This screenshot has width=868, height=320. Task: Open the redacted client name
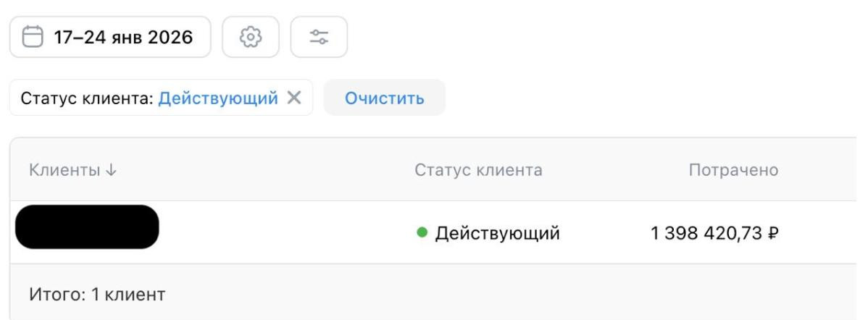coord(87,227)
